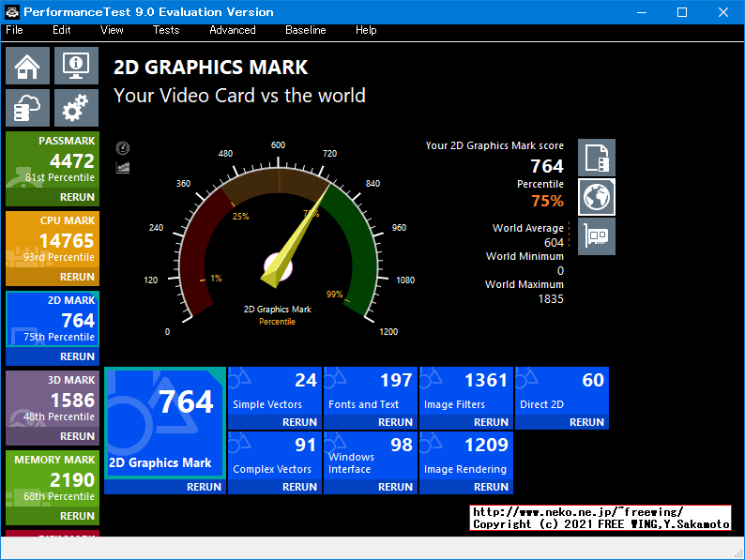
Task: Select the 3D Mark 1586 tile
Action: tap(51, 399)
